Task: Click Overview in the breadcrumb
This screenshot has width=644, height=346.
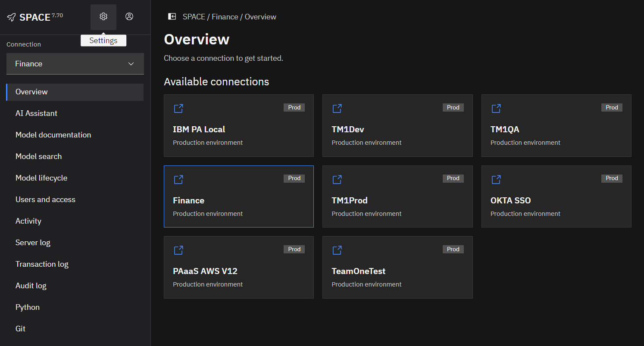Action: pos(260,17)
